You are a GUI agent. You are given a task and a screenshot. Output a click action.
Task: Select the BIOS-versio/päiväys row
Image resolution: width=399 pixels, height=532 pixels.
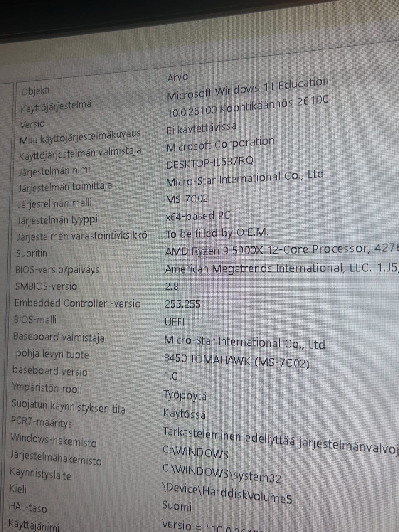tap(57, 269)
